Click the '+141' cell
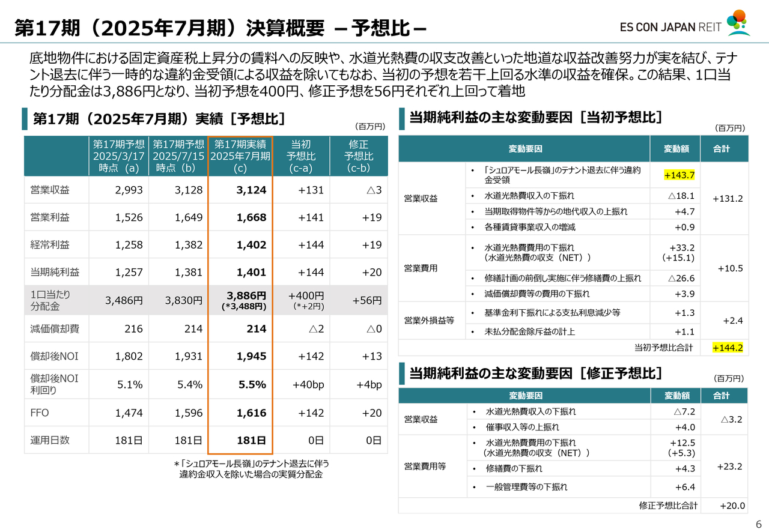Image resolution: width=769 pixels, height=532 pixels. [x=311, y=217]
